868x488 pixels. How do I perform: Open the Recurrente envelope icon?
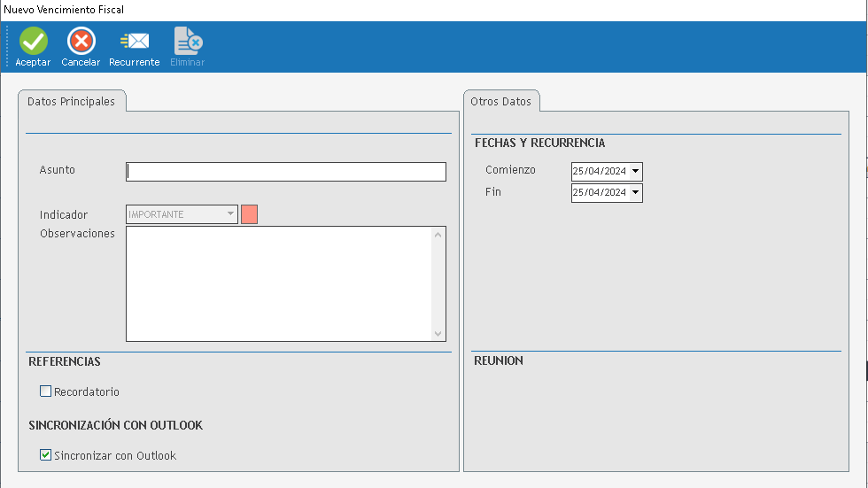135,41
